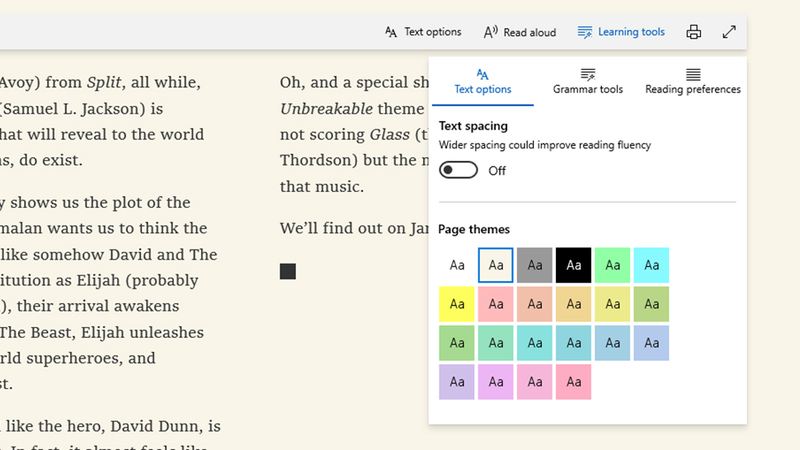Viewport: 800px width, 450px height.
Task: Select the gray page theme
Action: [534, 265]
